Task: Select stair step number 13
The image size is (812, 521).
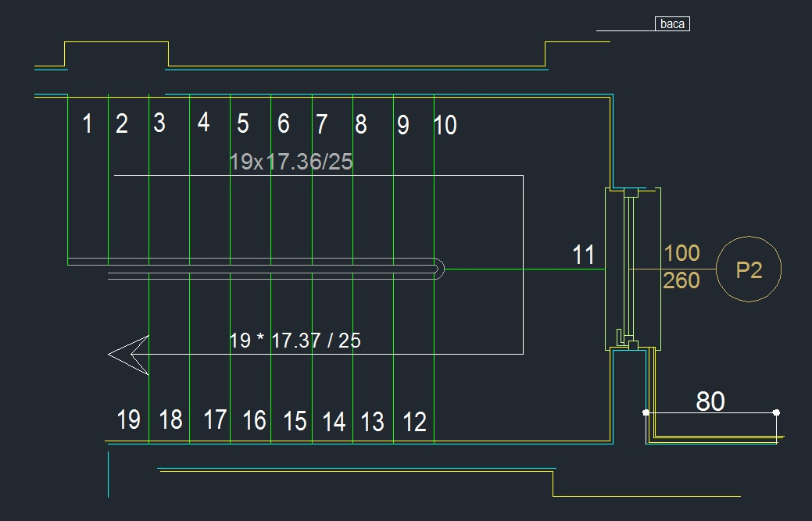Action: click(372, 422)
